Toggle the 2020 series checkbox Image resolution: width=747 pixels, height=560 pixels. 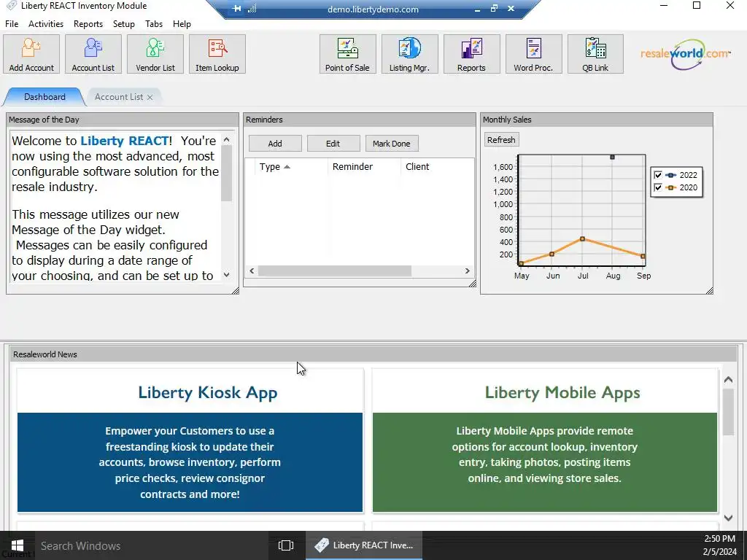tap(658, 187)
